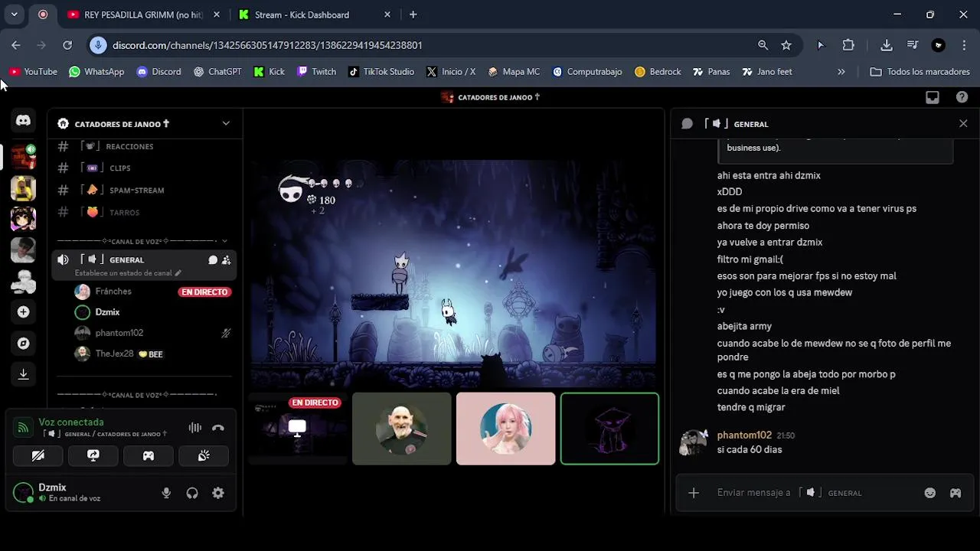This screenshot has width=980, height=551.
Task: Deafen with headphones icon
Action: pyautogui.click(x=192, y=493)
